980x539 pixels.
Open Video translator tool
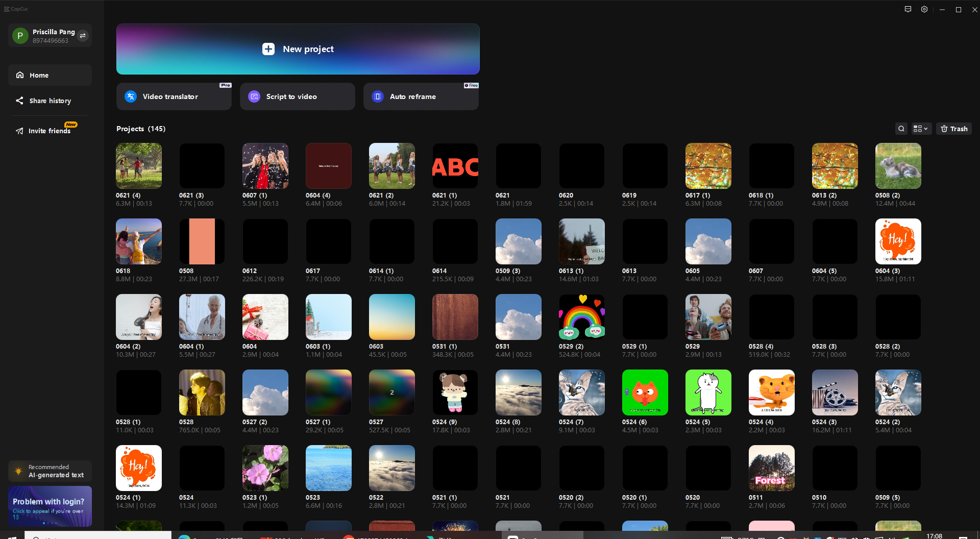click(x=174, y=96)
